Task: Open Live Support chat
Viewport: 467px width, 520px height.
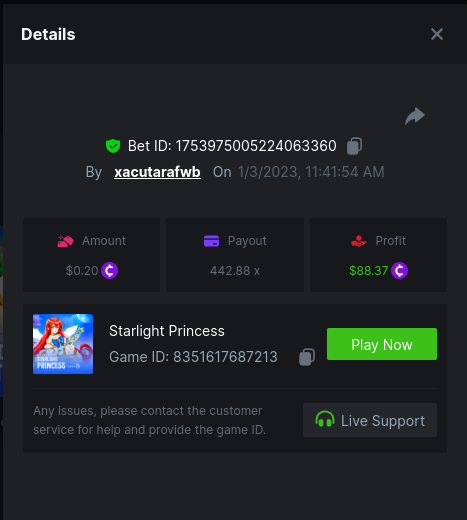Action: [x=370, y=420]
